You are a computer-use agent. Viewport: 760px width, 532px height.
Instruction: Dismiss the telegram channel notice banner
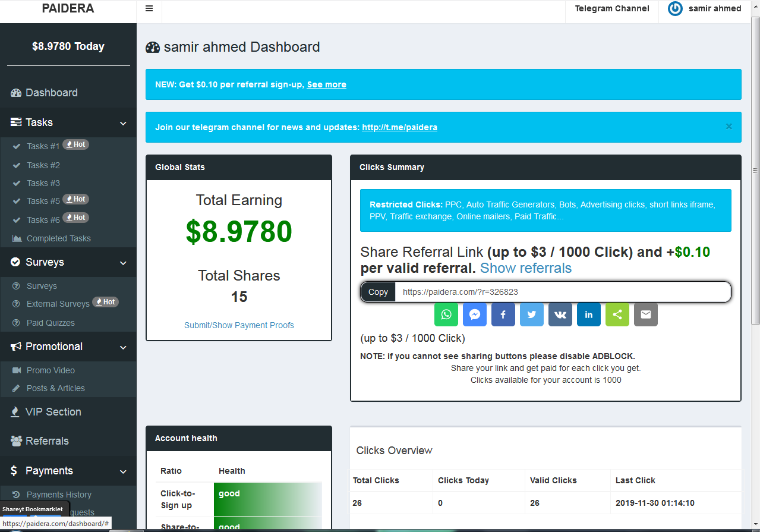pos(729,127)
